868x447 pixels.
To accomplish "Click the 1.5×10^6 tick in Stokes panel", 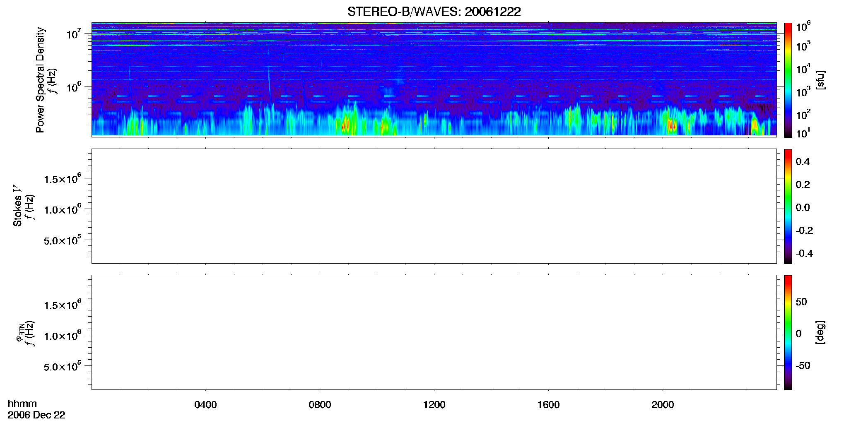I will click(63, 179).
